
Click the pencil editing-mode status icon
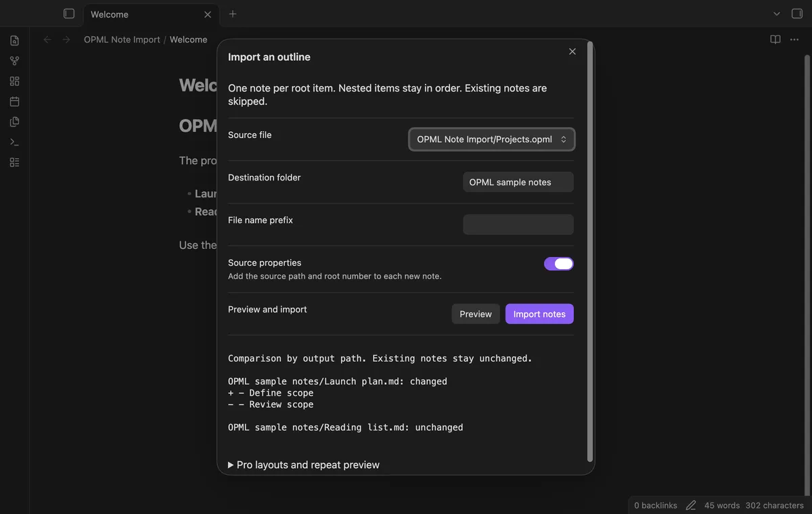691,505
